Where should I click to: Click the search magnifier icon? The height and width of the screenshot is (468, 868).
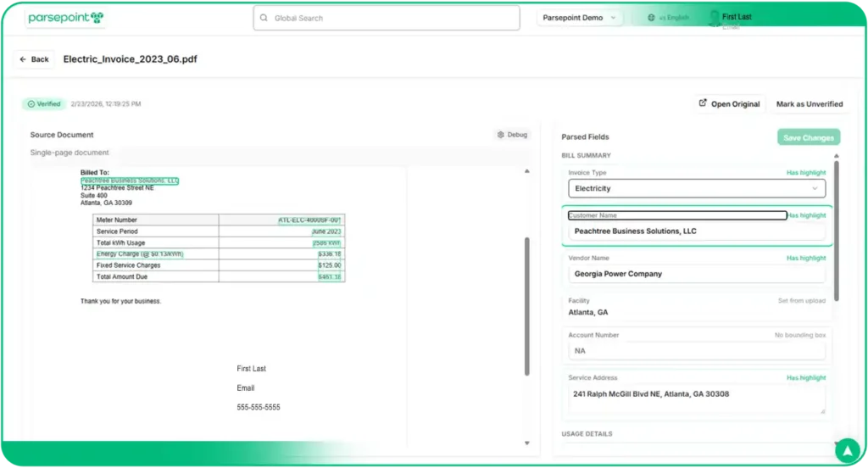pos(264,18)
